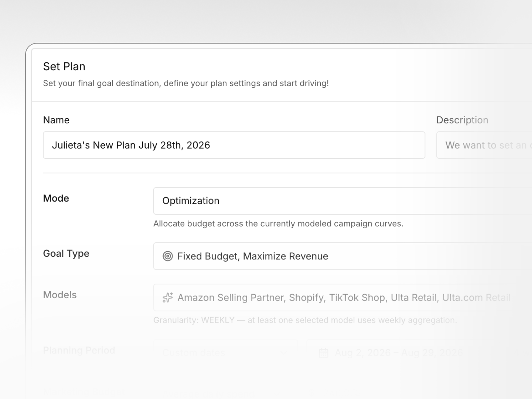Click the Goal Type label
532x399 pixels.
(x=66, y=254)
